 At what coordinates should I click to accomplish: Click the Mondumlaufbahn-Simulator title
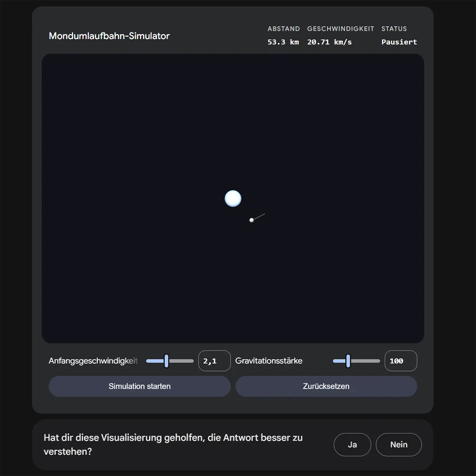(x=109, y=36)
